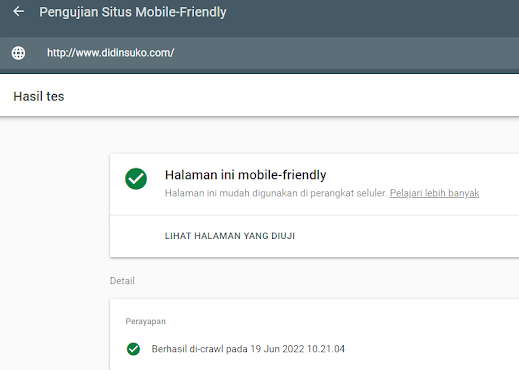The width and height of the screenshot is (519, 370).
Task: Click the Perayapan label
Action: tap(145, 321)
